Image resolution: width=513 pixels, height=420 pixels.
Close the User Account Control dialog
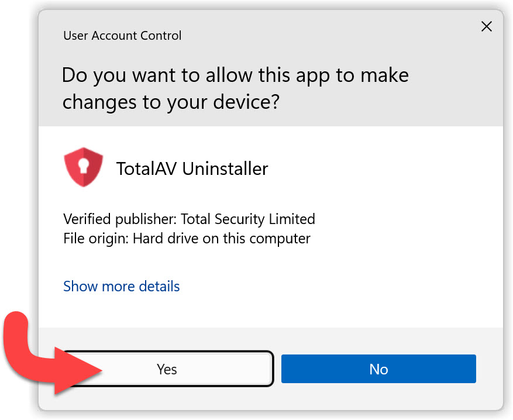pos(486,26)
